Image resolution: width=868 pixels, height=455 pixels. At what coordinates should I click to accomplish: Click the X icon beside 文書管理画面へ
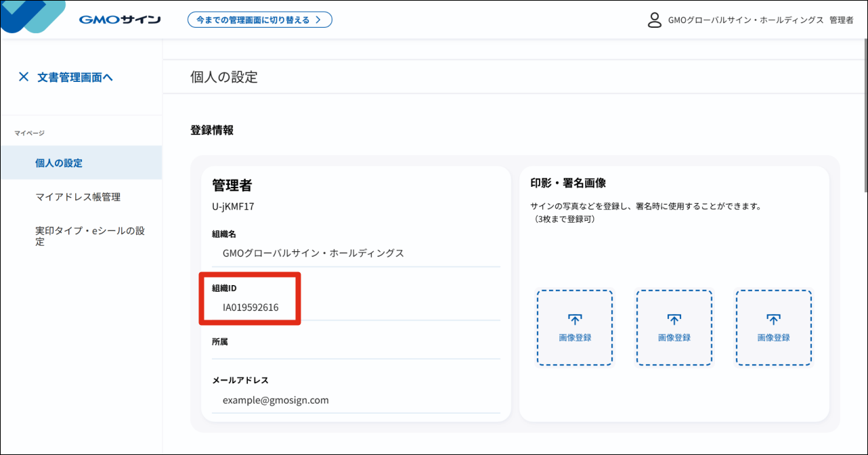24,77
